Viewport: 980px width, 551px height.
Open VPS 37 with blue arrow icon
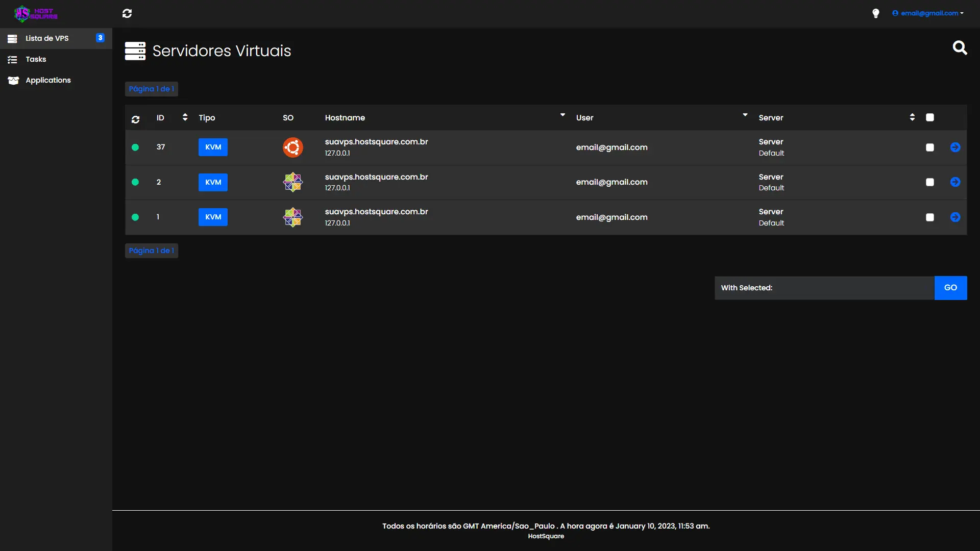click(x=955, y=147)
